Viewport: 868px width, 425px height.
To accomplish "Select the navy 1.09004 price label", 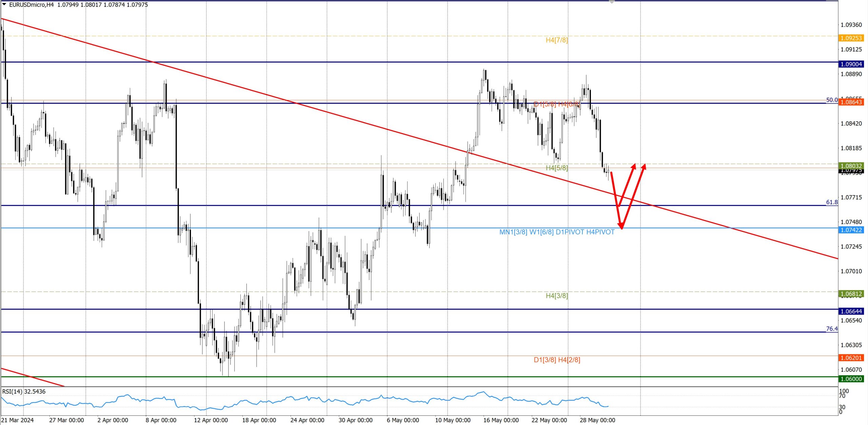I will coord(851,64).
